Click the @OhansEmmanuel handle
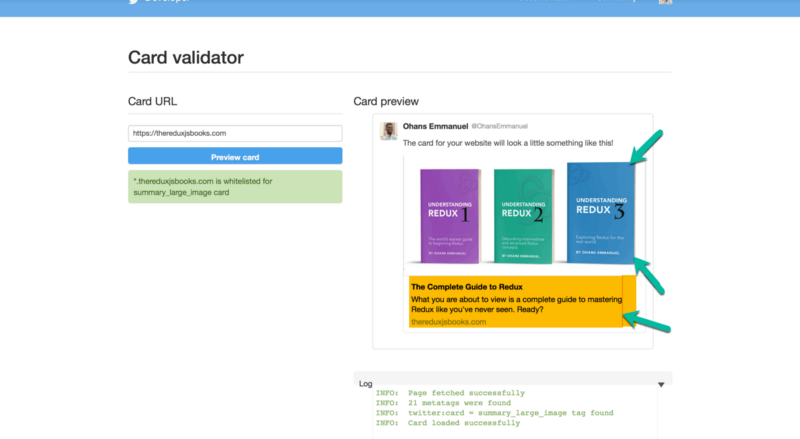Viewport: 800px width, 439px height. click(499, 126)
